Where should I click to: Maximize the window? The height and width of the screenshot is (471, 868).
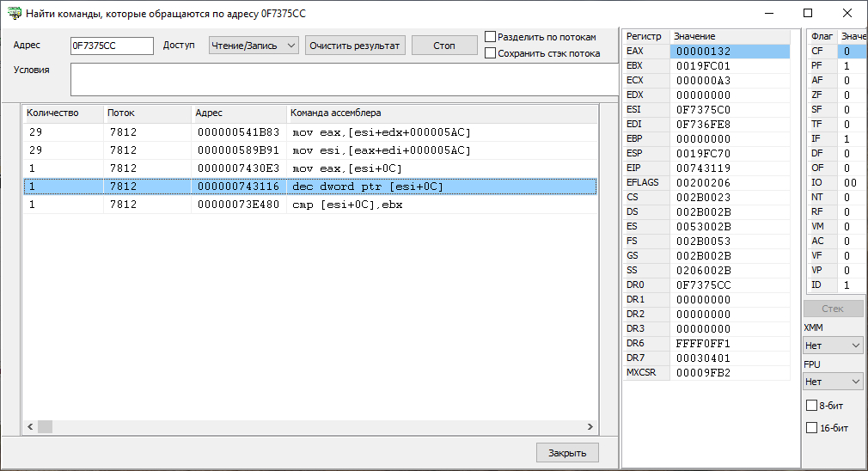pyautogui.click(x=808, y=13)
